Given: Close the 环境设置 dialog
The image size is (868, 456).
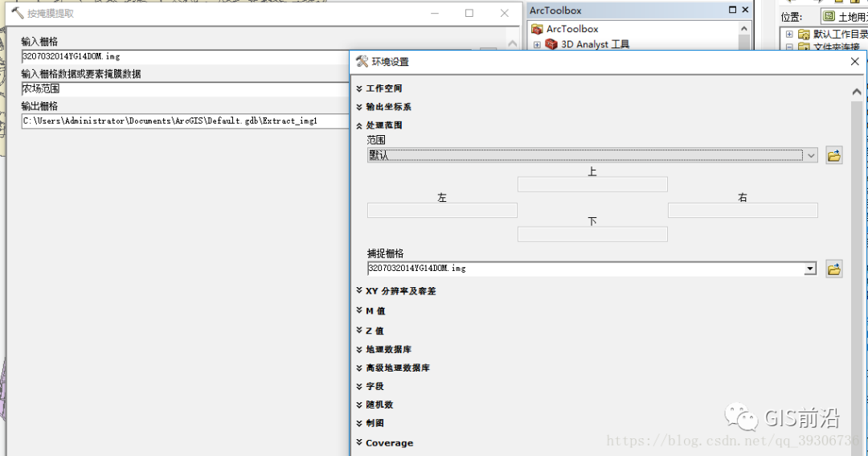Looking at the screenshot, I should [x=854, y=61].
